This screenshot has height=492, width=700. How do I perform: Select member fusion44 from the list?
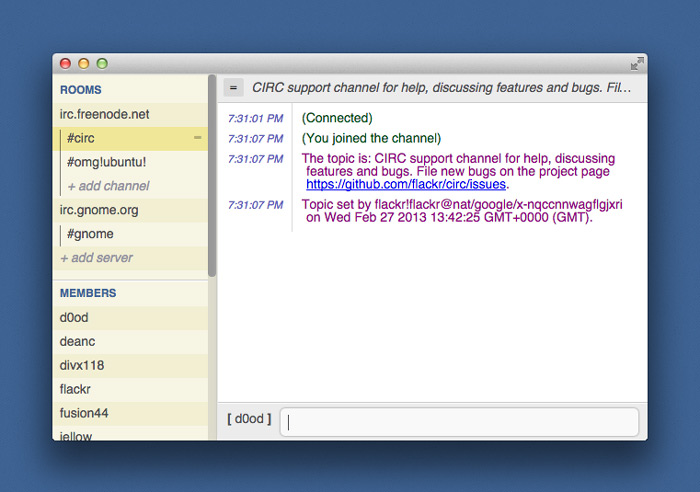pos(86,413)
